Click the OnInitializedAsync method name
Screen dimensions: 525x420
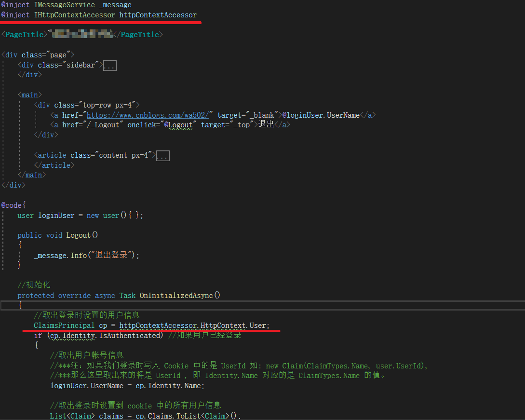176,296
